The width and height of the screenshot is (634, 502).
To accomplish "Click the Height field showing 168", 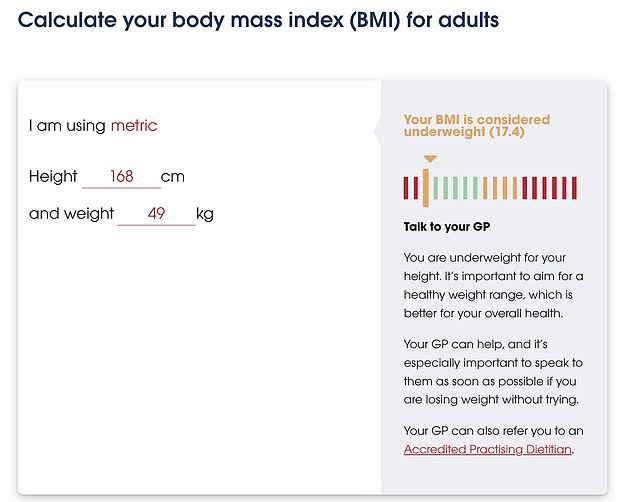I will pyautogui.click(x=121, y=177).
